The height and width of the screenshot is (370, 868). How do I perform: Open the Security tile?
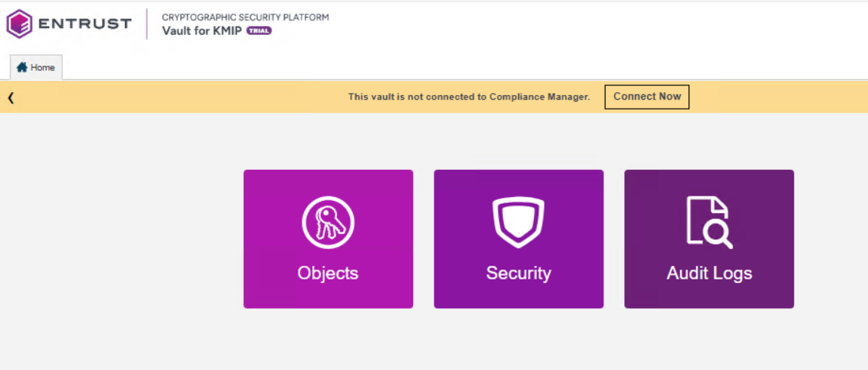[x=519, y=239]
